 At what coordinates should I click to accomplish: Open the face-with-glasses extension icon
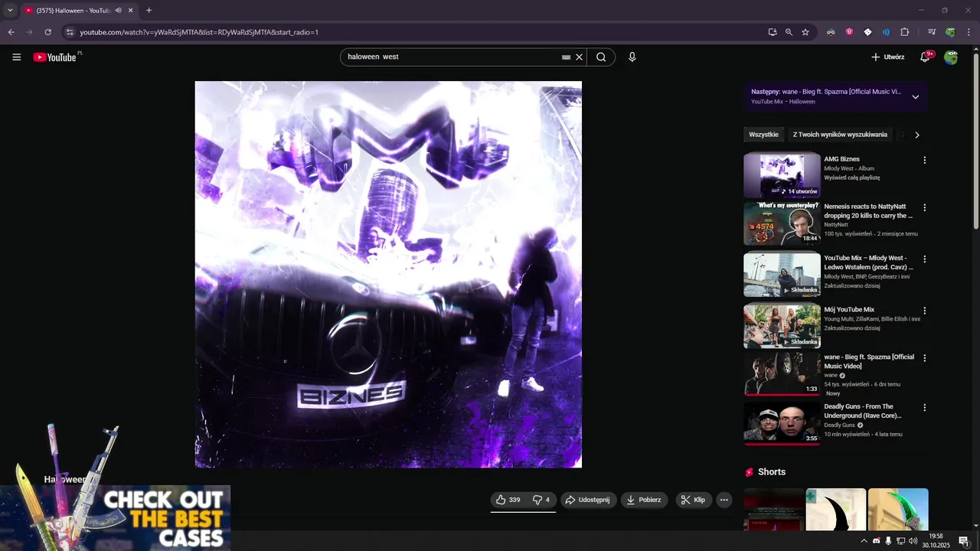tap(831, 32)
